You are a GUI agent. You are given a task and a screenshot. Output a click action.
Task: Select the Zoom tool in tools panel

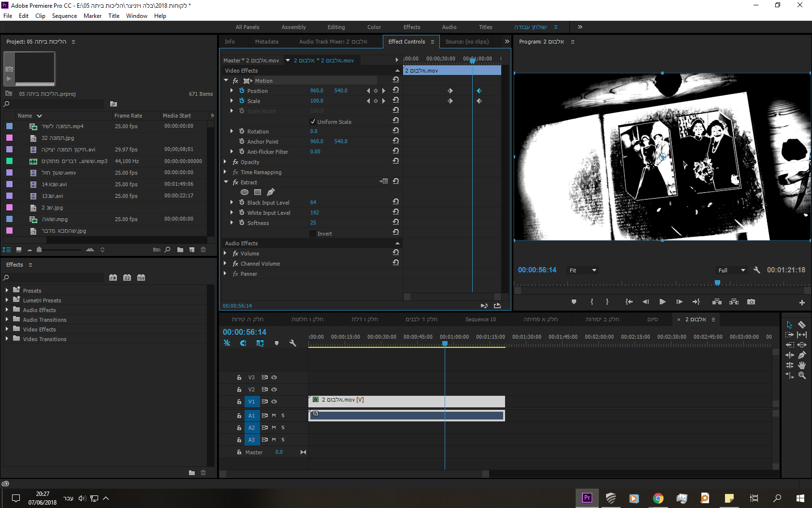point(802,375)
